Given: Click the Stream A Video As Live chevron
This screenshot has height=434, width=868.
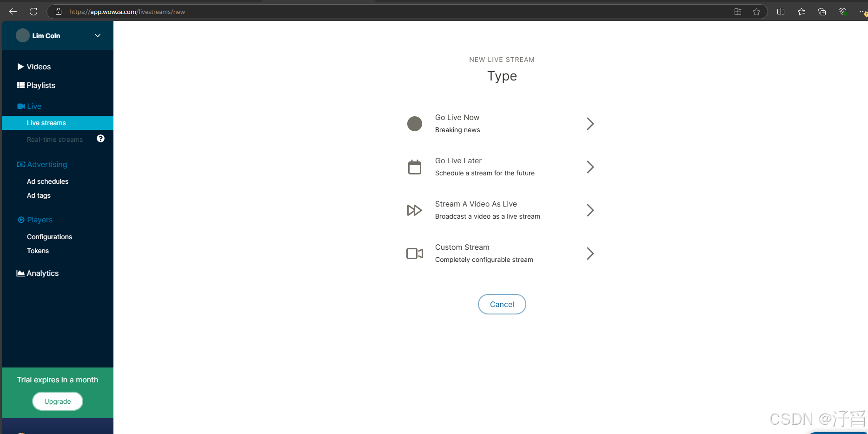Looking at the screenshot, I should pyautogui.click(x=590, y=210).
